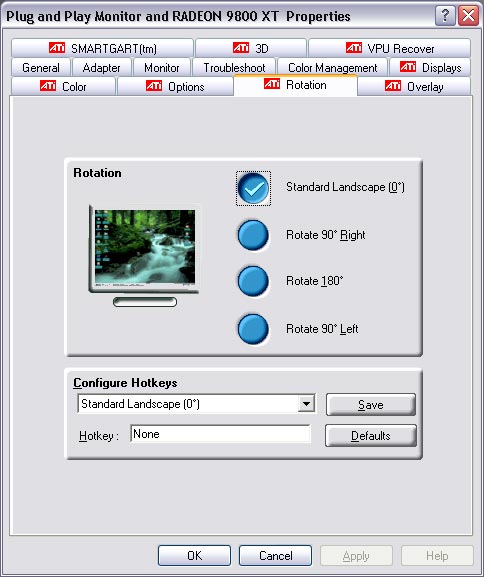Open the Adapter tab
This screenshot has width=484, height=577.
(102, 68)
